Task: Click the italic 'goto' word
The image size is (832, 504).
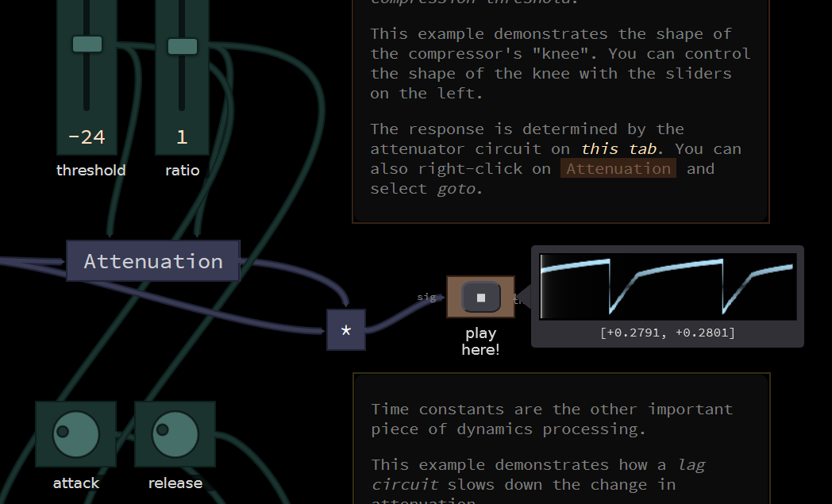Action: pos(456,189)
